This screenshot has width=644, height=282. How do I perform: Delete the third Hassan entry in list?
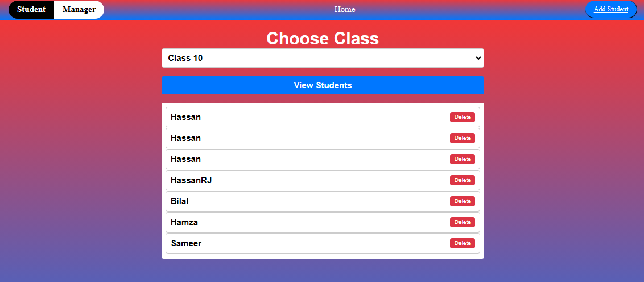point(463,159)
